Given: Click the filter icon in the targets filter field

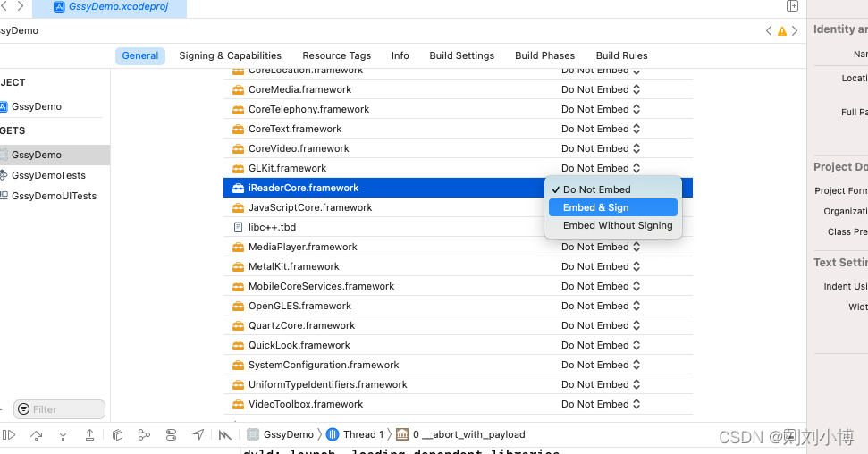Looking at the screenshot, I should click(24, 409).
